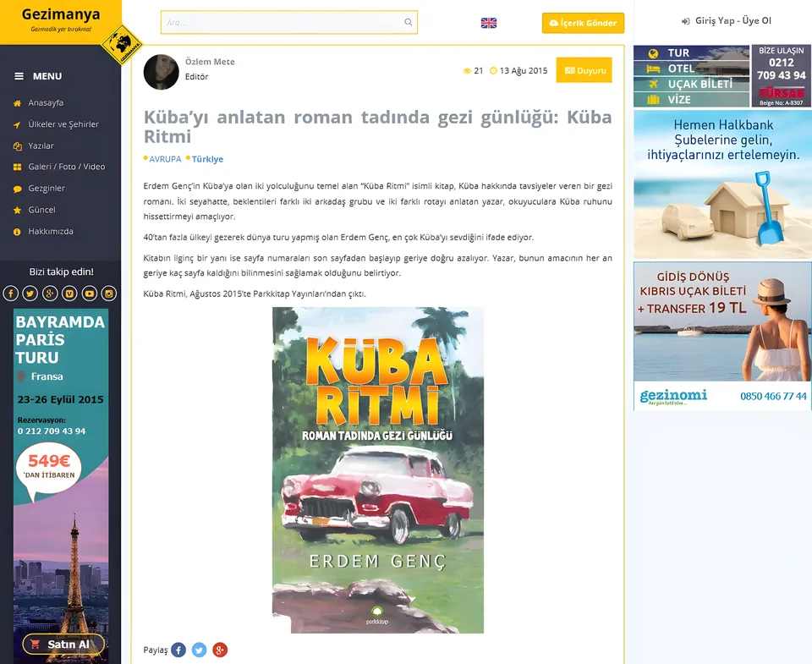Share article on Twitter
This screenshot has height=664, width=812.
(x=199, y=650)
